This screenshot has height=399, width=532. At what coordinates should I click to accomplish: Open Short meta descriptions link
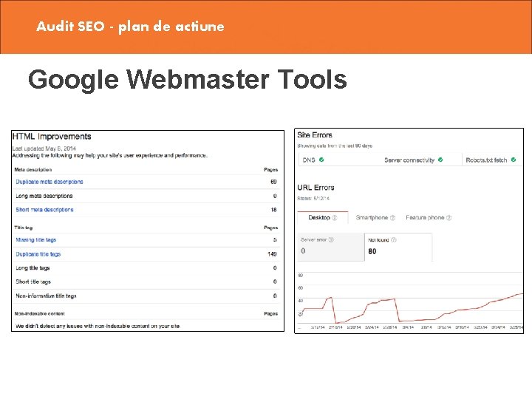click(x=44, y=210)
